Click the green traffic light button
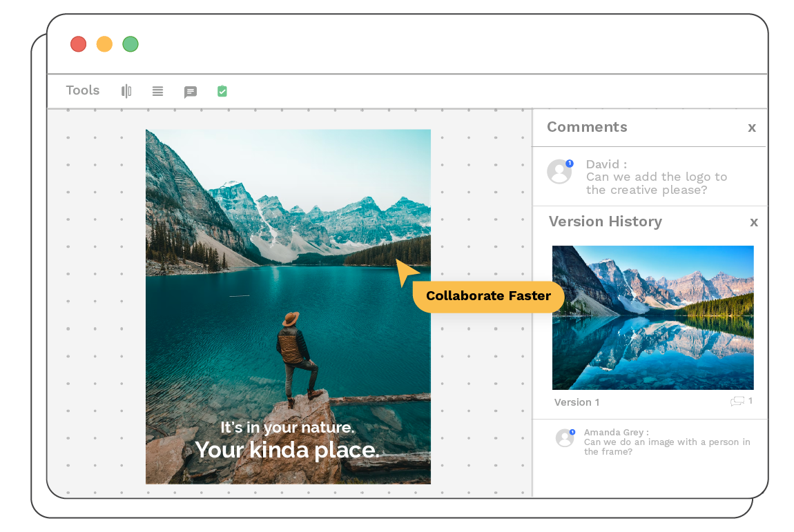The height and width of the screenshot is (532, 794). pos(130,43)
